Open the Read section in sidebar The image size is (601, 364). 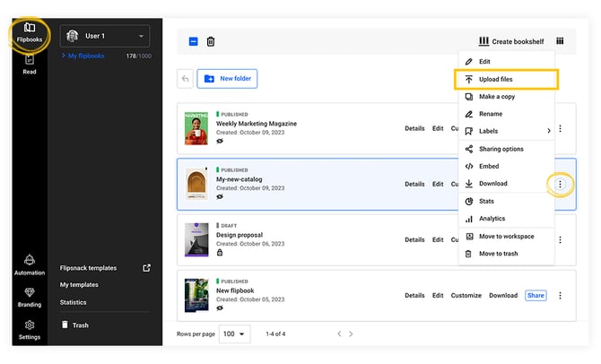pyautogui.click(x=29, y=65)
